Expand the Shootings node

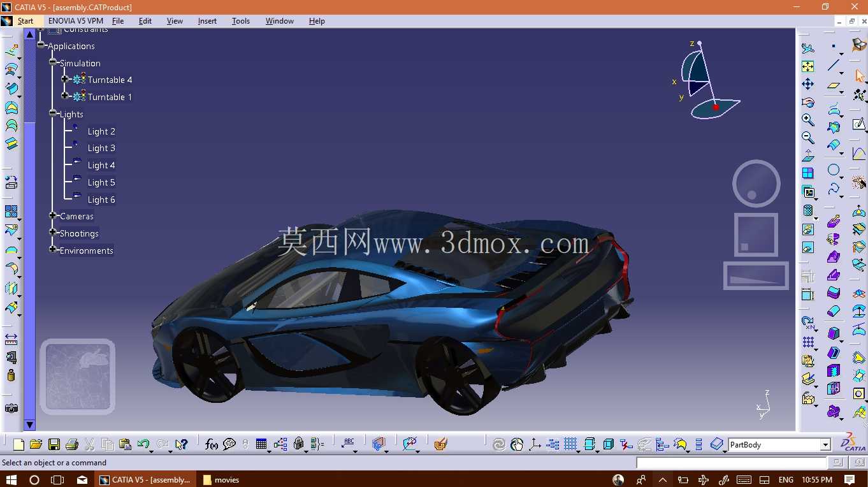click(53, 233)
